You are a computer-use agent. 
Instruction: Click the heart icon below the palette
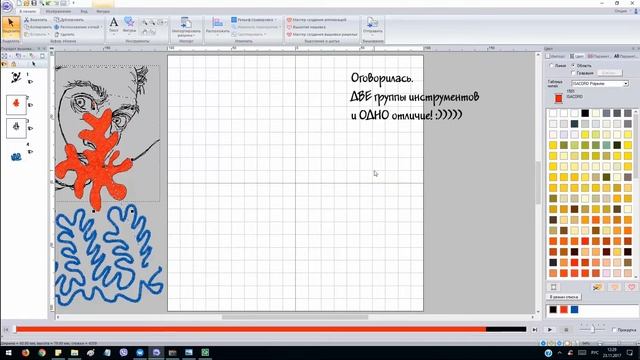click(631, 287)
